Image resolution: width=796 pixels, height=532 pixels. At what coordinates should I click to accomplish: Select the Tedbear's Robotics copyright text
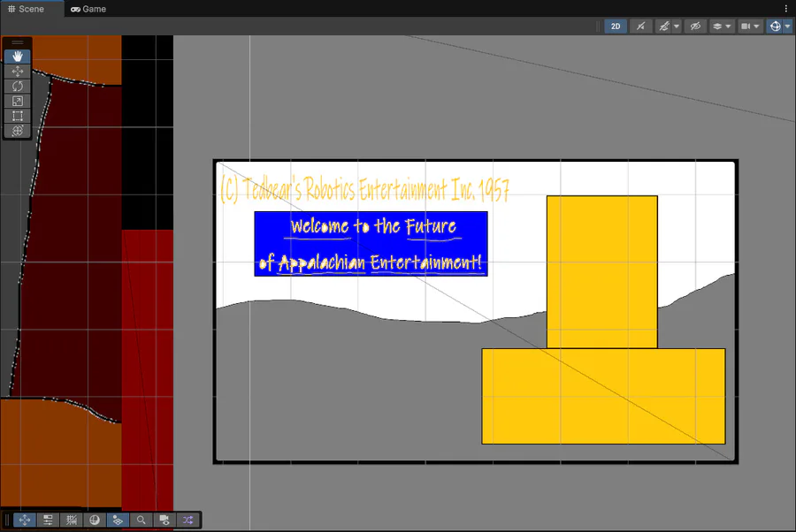coord(364,190)
